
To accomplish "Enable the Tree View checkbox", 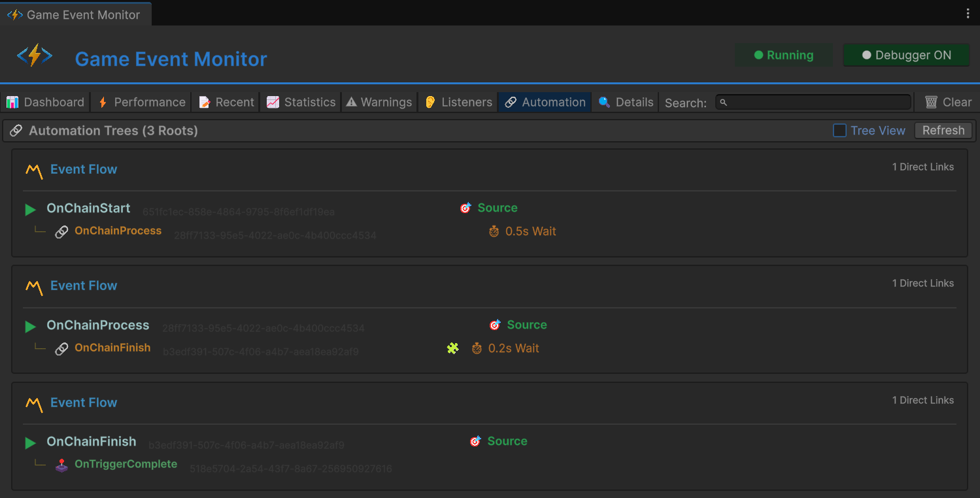I will pos(839,130).
